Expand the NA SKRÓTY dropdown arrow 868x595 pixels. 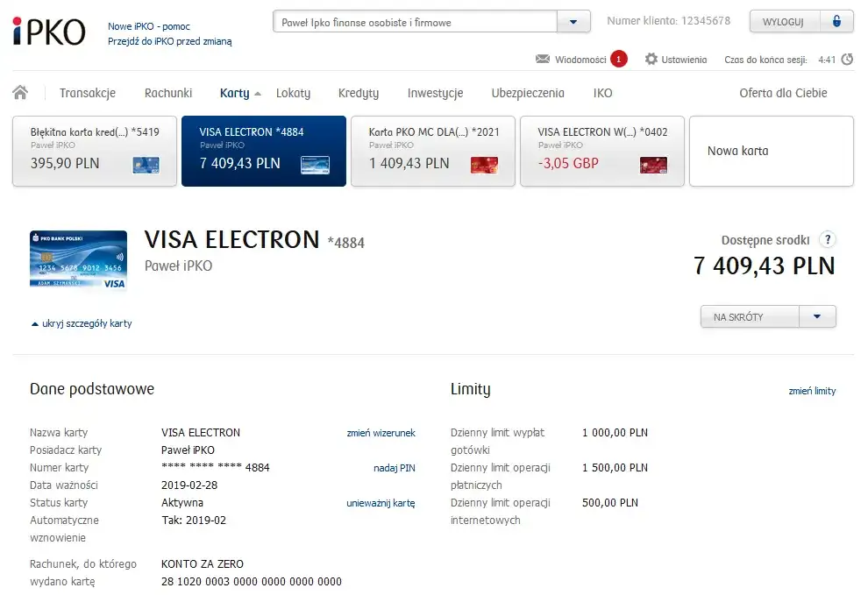point(817,316)
